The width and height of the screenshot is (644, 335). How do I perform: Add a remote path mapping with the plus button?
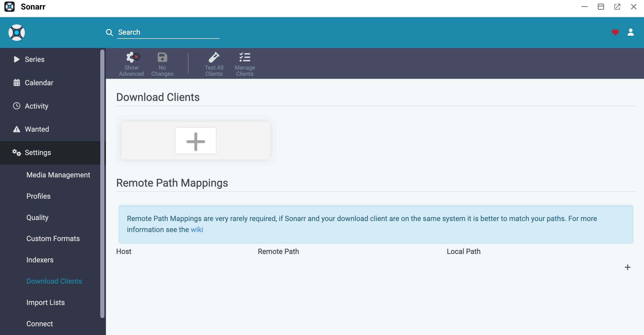[x=628, y=267]
